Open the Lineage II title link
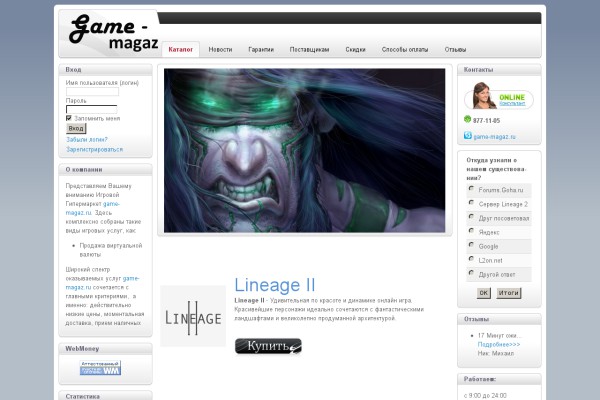Viewport: 600px width, 400px height. tap(275, 285)
